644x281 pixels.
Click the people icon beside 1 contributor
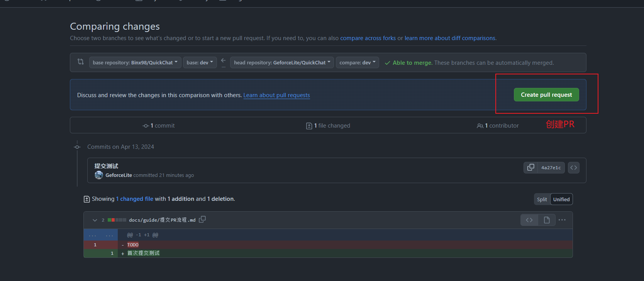click(480, 126)
